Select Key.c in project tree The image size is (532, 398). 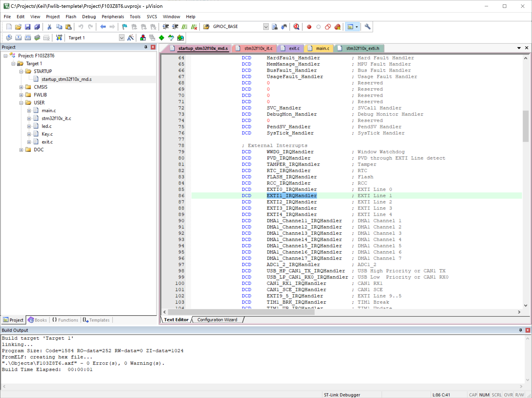(x=47, y=134)
